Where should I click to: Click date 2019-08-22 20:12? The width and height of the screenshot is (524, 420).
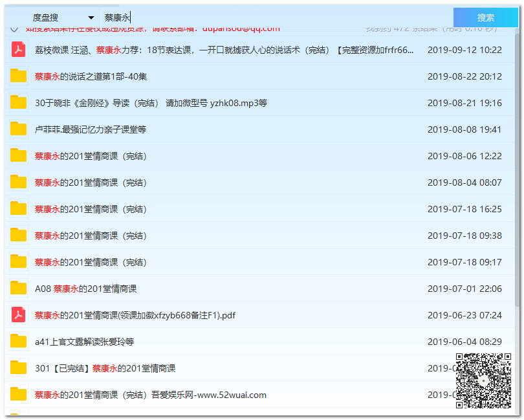464,76
